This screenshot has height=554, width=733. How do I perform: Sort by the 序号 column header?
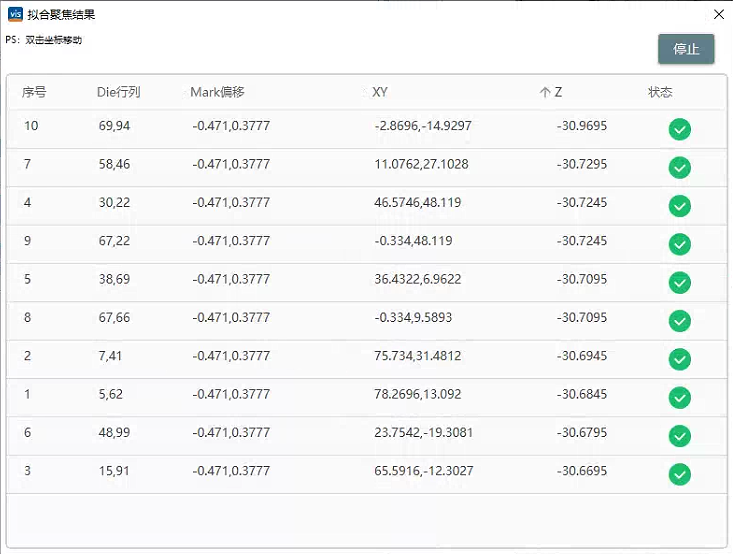point(34,92)
